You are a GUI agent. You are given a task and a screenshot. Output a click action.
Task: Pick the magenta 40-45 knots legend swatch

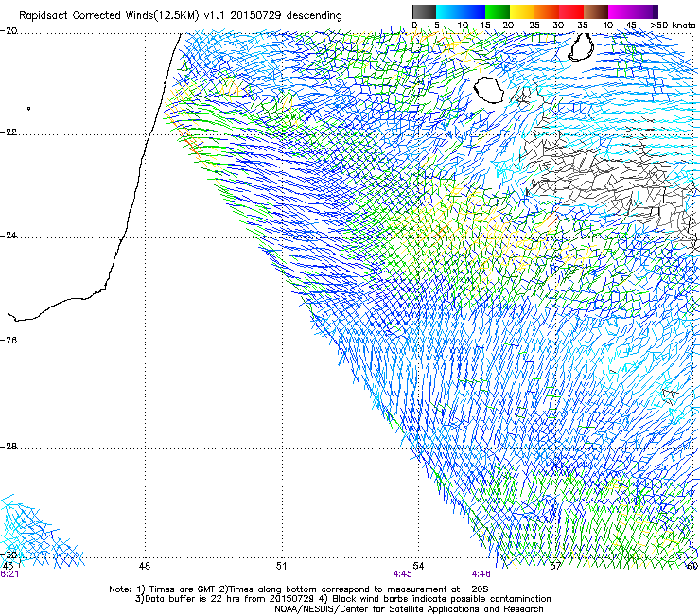621,11
